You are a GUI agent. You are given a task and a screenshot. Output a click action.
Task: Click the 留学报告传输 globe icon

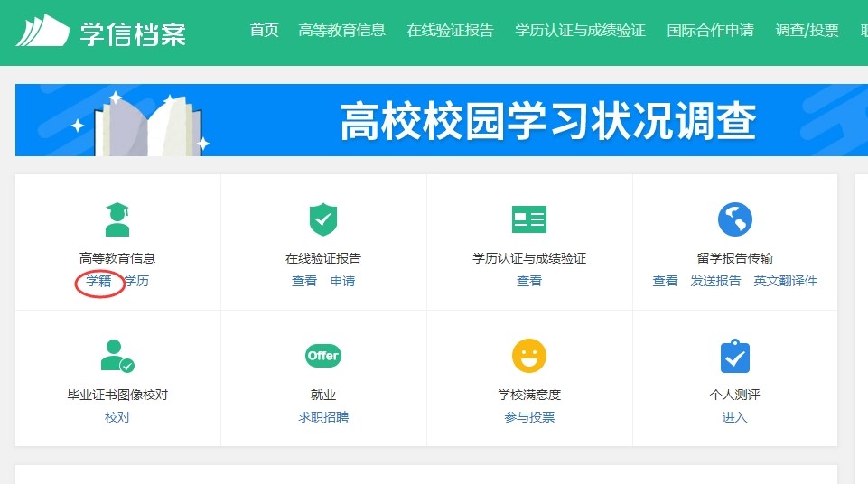click(734, 219)
